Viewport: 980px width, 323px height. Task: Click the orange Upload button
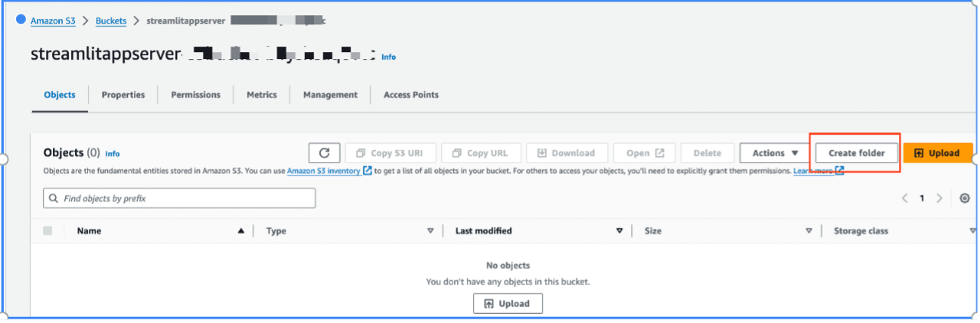937,153
